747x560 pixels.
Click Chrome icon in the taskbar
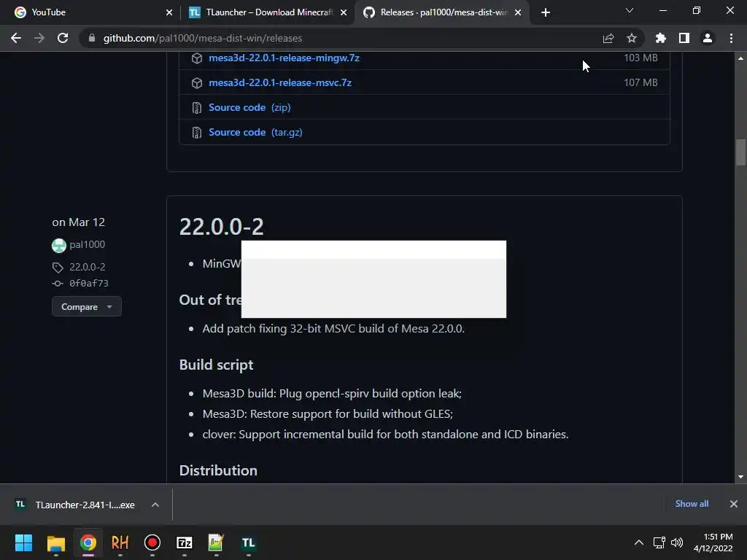pyautogui.click(x=88, y=542)
